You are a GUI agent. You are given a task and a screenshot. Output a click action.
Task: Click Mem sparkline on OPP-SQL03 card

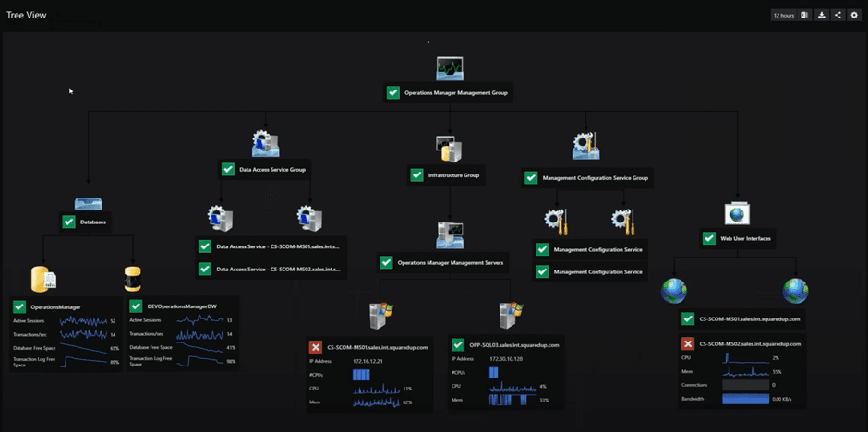(512, 400)
